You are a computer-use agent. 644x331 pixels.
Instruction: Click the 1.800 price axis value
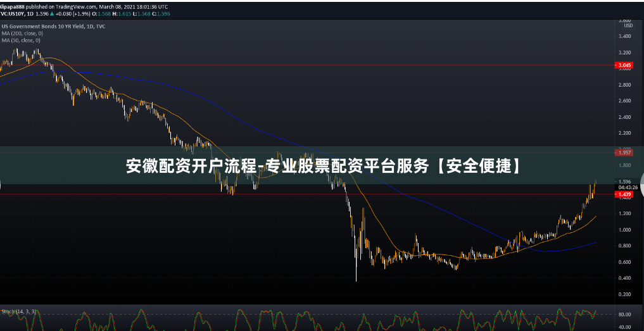pyautogui.click(x=625, y=166)
